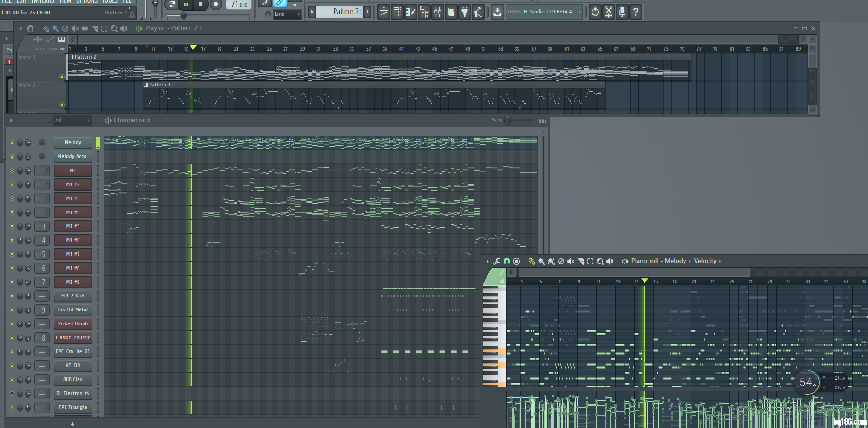
Task: Open the help question mark icon
Action: [636, 12]
